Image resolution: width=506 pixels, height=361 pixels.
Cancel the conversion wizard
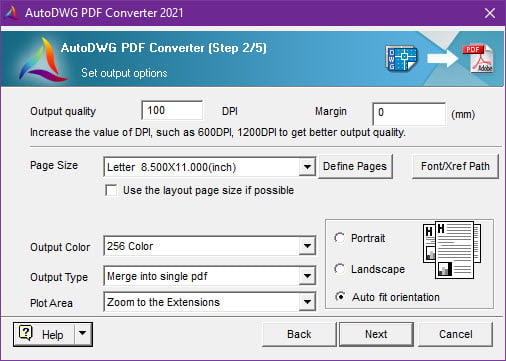456,334
